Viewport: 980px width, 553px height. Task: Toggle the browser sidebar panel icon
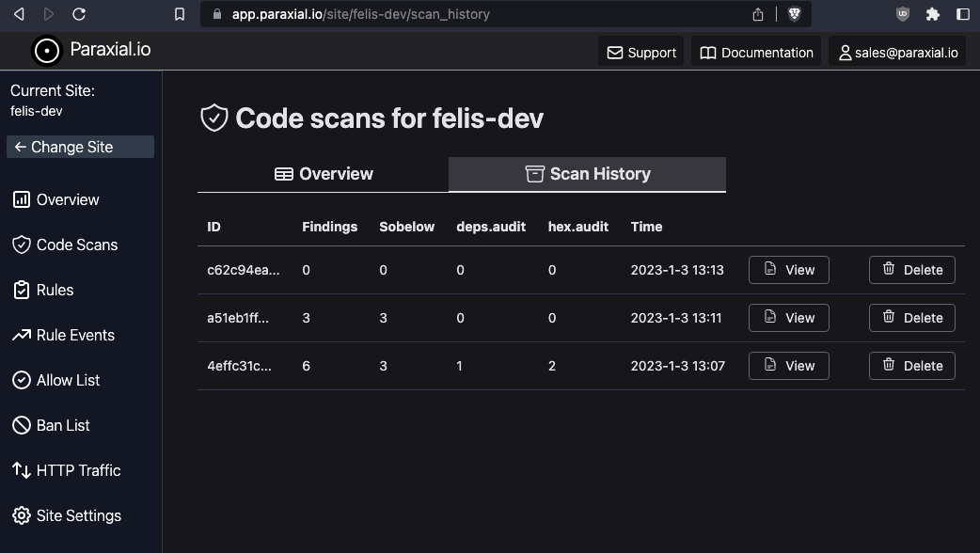pyautogui.click(x=963, y=14)
